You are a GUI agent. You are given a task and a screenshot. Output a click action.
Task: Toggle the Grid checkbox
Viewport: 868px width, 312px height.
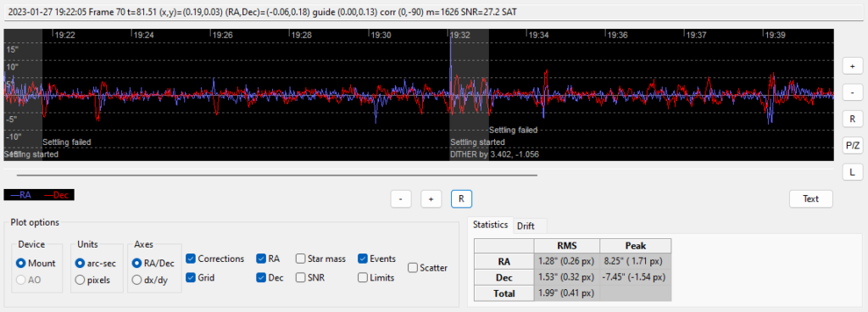pyautogui.click(x=190, y=278)
